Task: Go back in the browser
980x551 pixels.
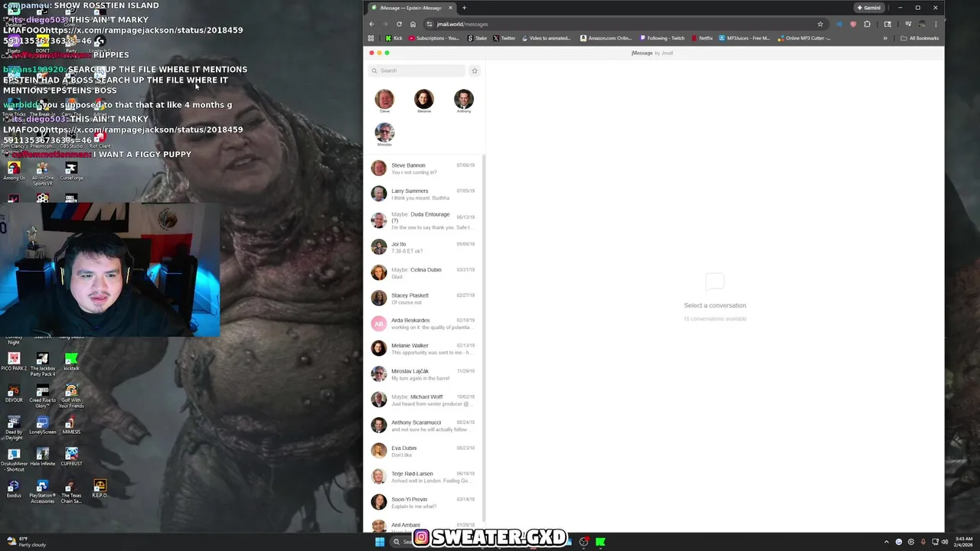Action: [372, 24]
